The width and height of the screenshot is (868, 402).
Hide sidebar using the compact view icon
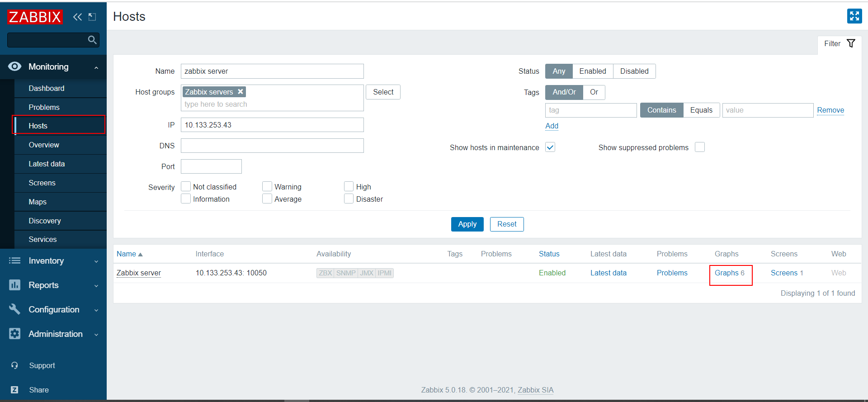tap(92, 17)
